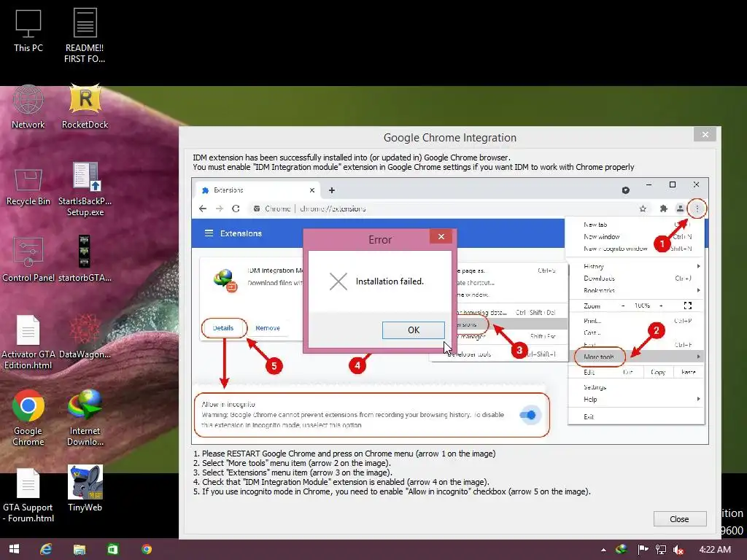The image size is (747, 560).
Task: Click instruction step '2. Select "More tools" menu item'
Action: [292, 463]
